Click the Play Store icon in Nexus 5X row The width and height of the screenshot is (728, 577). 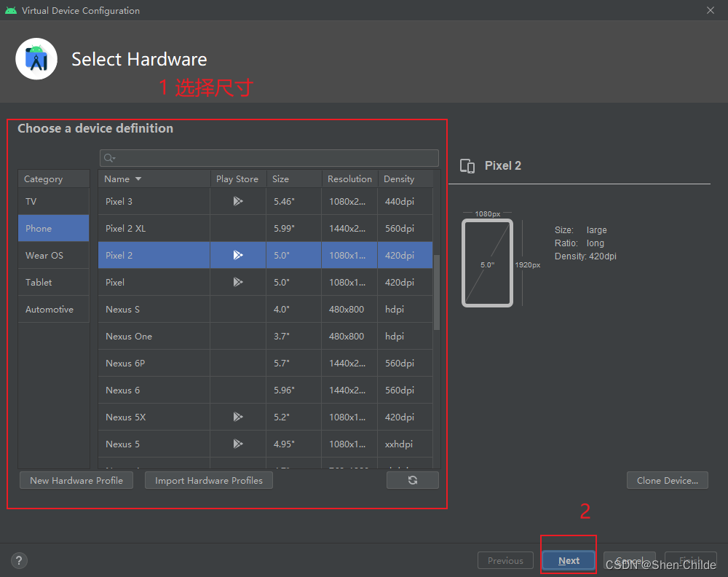point(238,417)
